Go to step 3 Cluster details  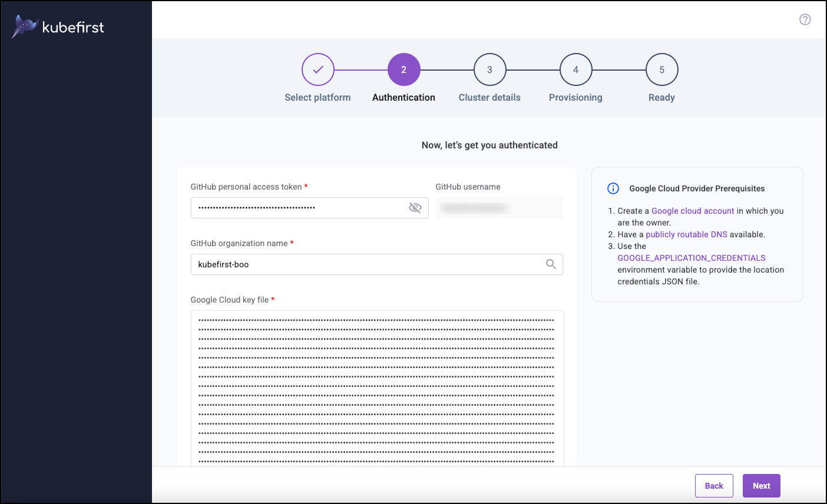[489, 69]
